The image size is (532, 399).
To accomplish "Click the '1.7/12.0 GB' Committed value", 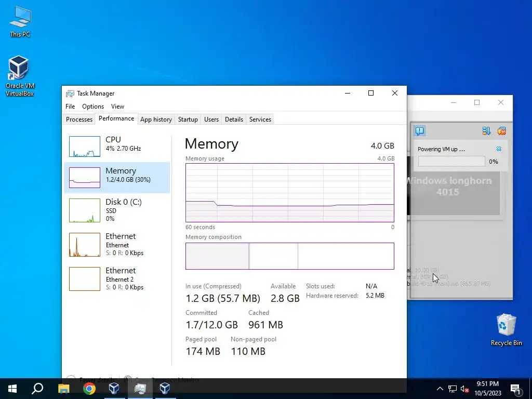I will click(x=212, y=325).
